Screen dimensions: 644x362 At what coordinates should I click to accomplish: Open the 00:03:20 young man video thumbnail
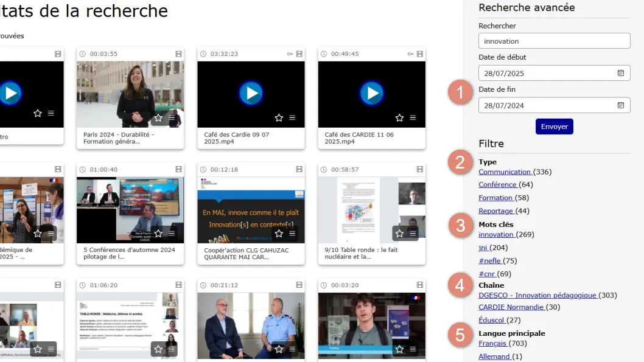(372, 326)
